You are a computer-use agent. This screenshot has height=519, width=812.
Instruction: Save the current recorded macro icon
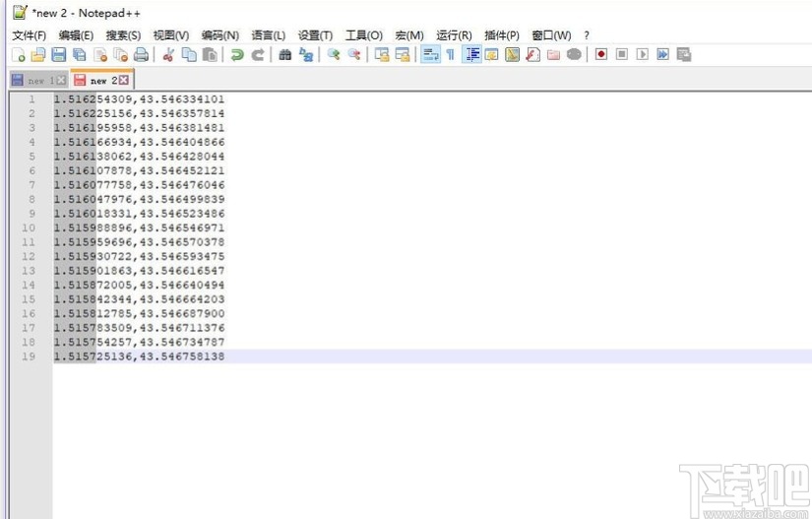point(684,54)
